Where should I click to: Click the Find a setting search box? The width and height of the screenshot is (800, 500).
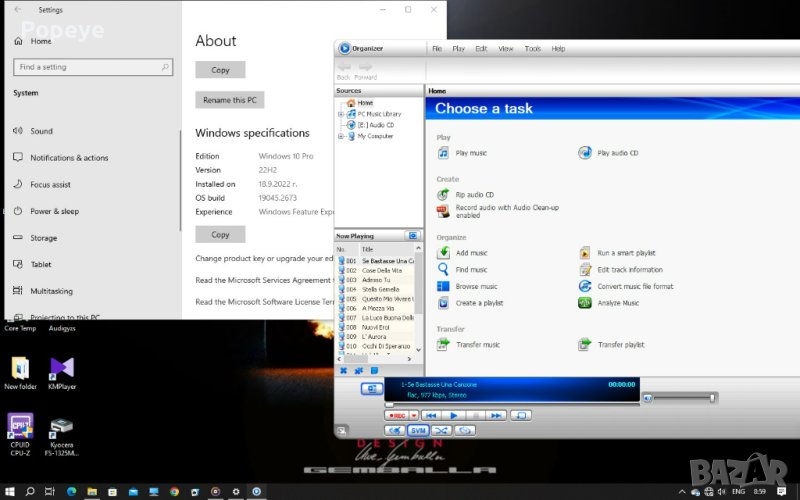click(x=92, y=67)
